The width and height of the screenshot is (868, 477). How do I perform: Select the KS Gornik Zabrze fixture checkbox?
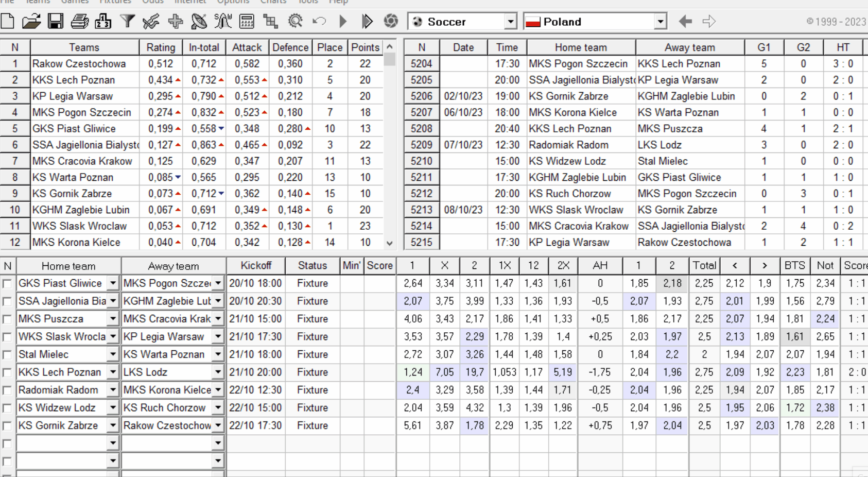pyautogui.click(x=7, y=426)
